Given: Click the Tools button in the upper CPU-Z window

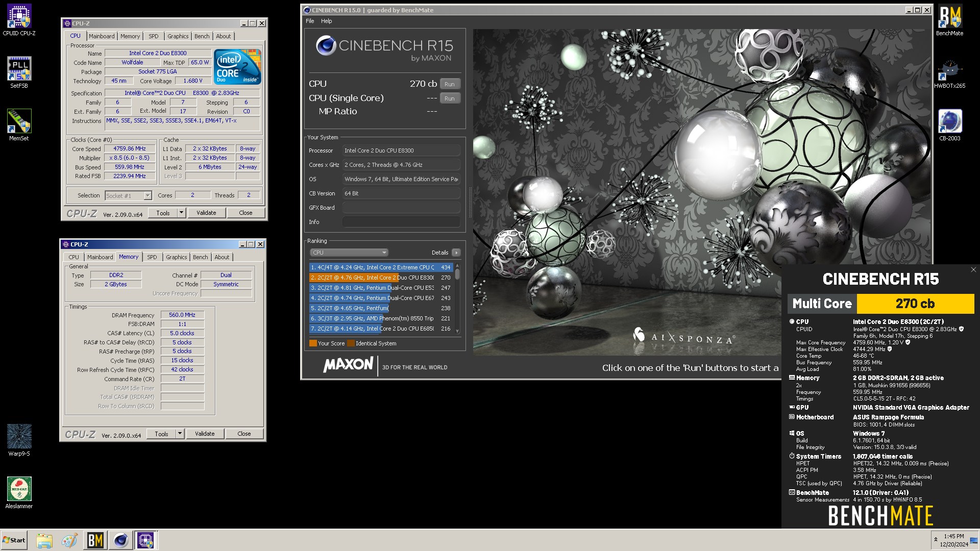Looking at the screenshot, I should [163, 213].
